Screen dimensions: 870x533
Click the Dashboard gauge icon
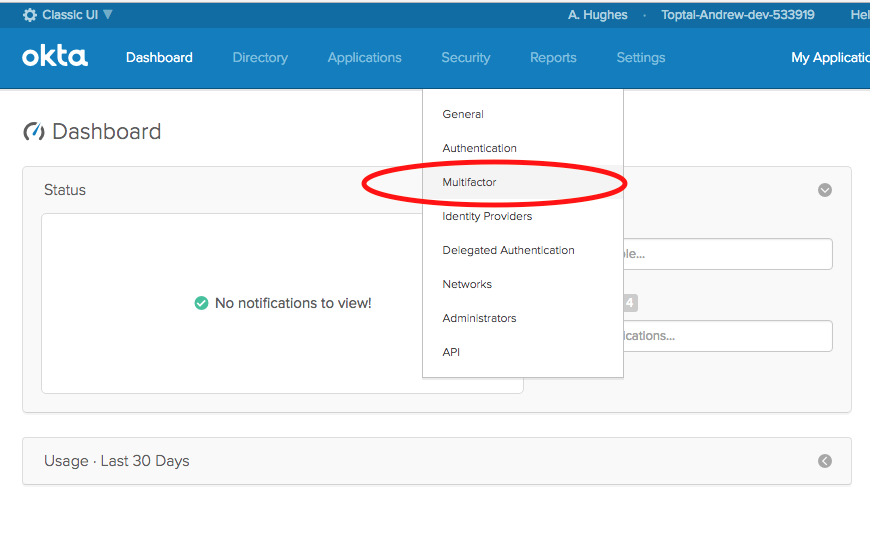(x=34, y=132)
